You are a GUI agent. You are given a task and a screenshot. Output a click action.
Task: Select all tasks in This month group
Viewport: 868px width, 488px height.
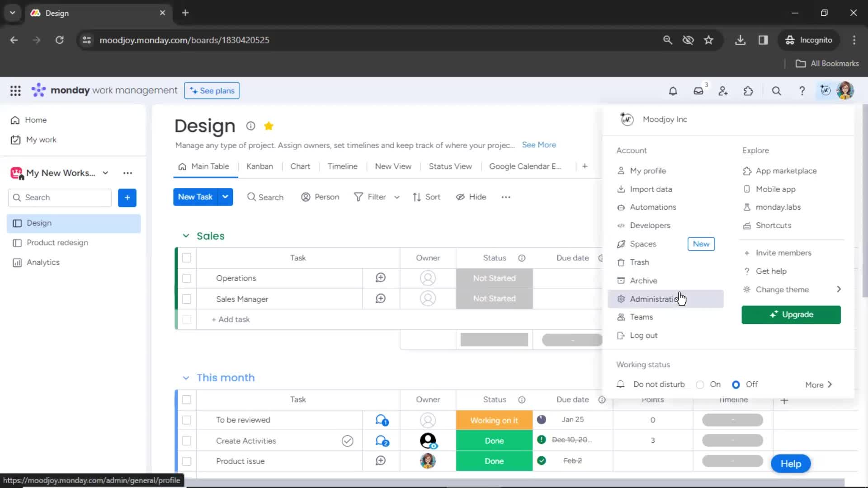tap(187, 399)
